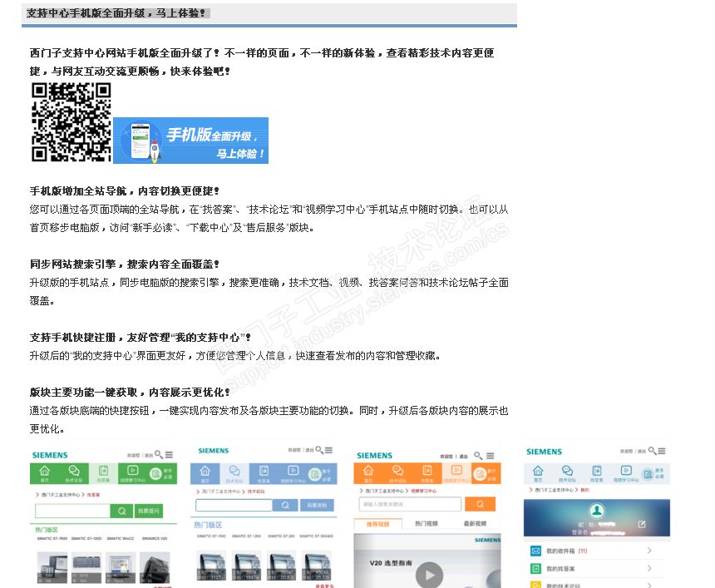Open the hamburger menu in the green phone header
The width and height of the screenshot is (715, 588).
(169, 454)
